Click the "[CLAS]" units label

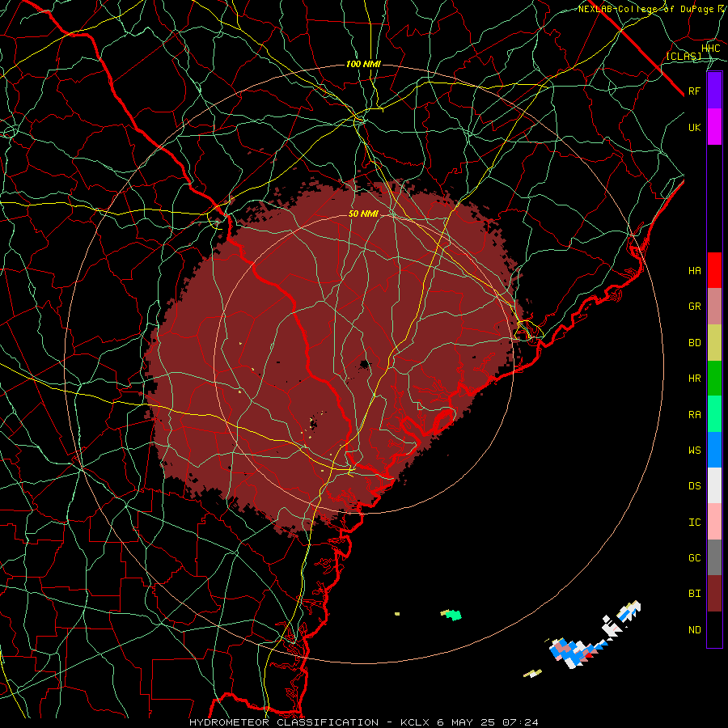(684, 56)
